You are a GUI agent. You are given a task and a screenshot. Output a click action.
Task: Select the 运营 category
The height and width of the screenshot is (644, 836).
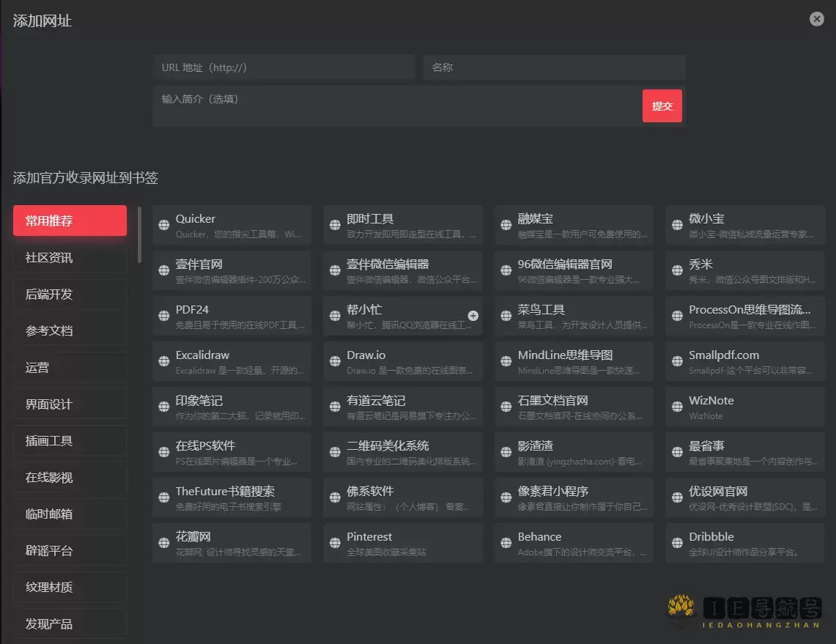tap(70, 367)
